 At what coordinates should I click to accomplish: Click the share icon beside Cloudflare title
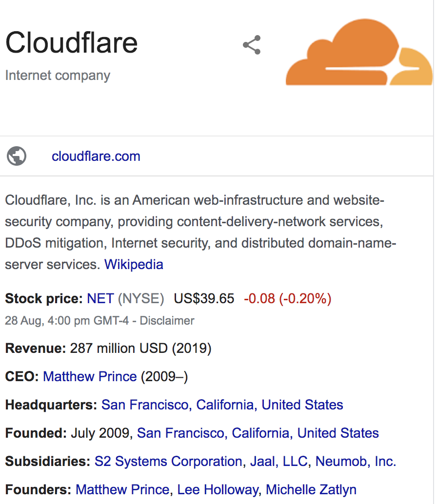click(x=252, y=45)
